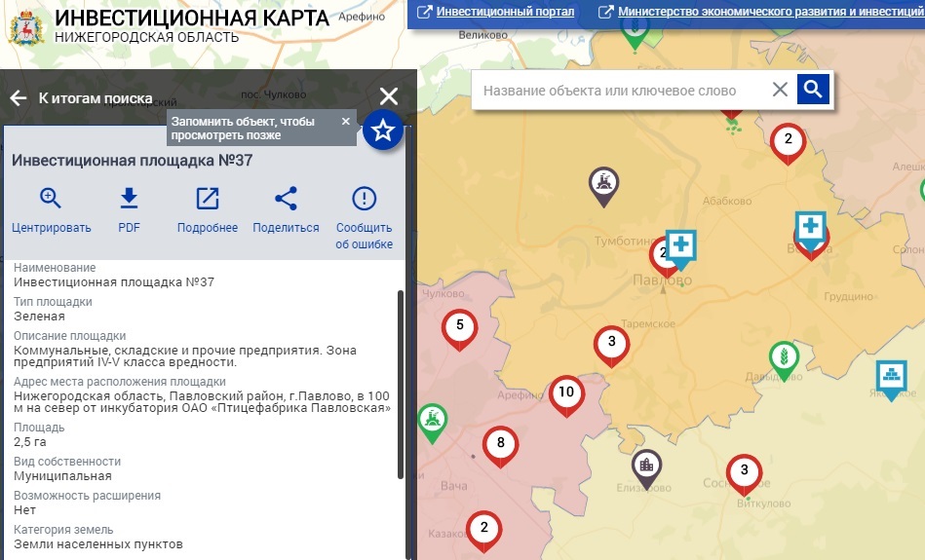This screenshot has width=925, height=560.
Task: Select the dark building marker near Елизарово
Action: [x=646, y=469]
